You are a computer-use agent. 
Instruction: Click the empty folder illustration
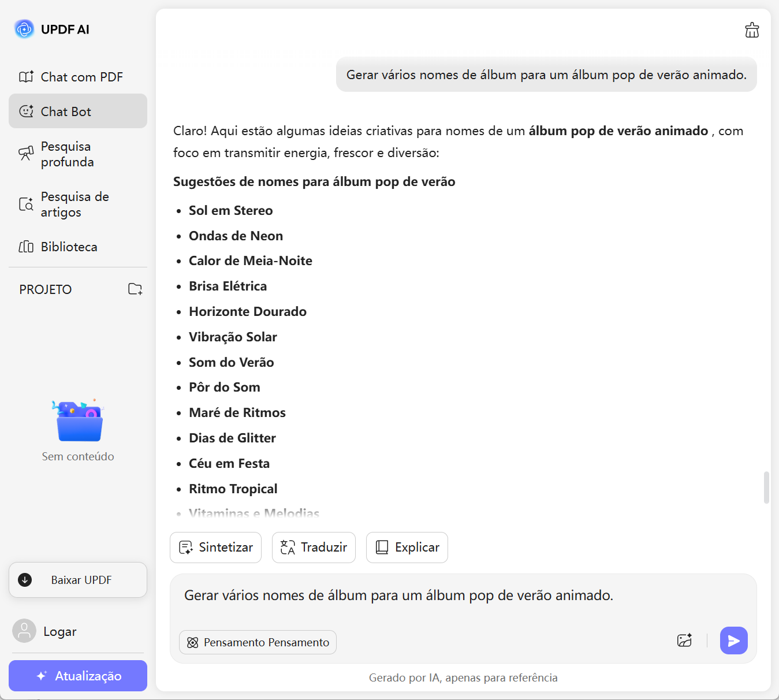tap(78, 420)
